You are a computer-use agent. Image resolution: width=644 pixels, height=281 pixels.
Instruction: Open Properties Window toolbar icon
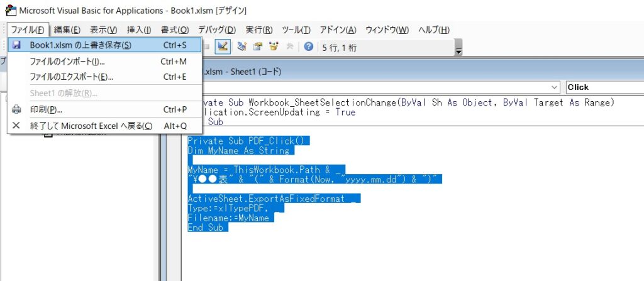257,47
